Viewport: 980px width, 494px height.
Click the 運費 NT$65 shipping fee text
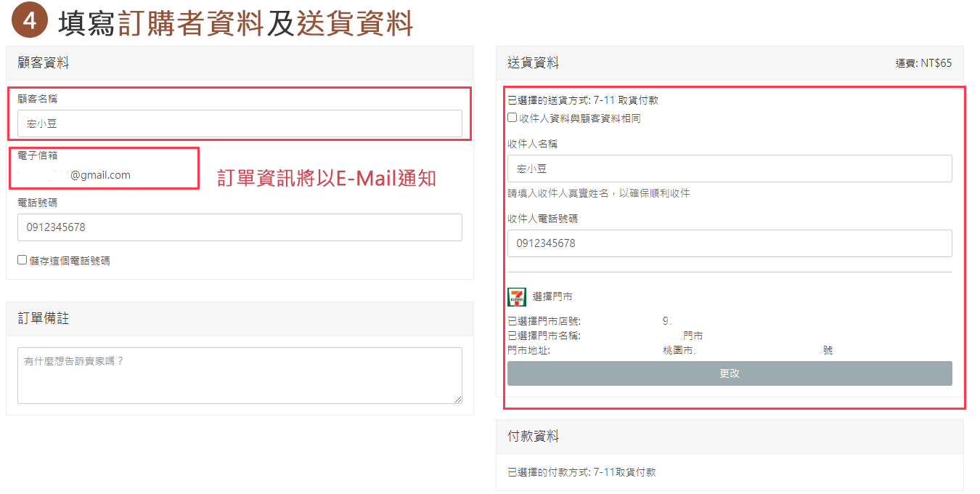(x=923, y=63)
